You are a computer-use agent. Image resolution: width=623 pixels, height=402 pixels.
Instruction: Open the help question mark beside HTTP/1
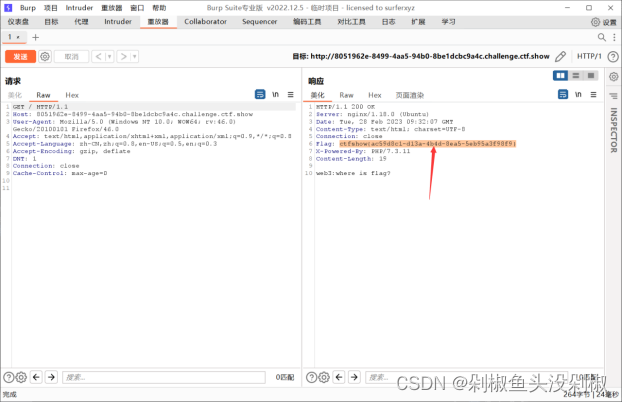pos(613,56)
